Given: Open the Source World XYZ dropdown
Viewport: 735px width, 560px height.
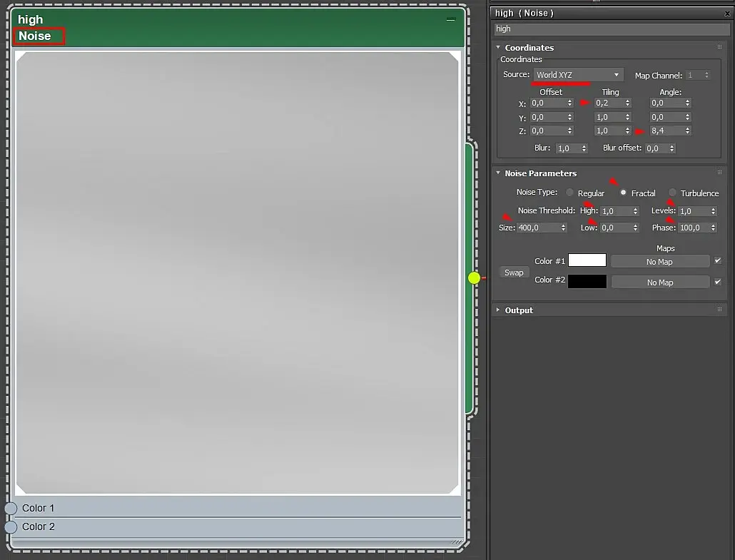Looking at the screenshot, I should coord(578,75).
